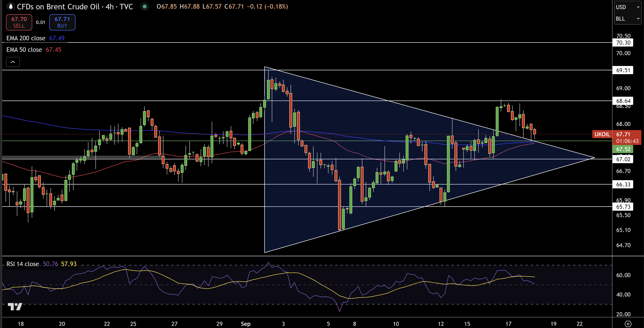Image resolution: width=644 pixels, height=328 pixels.
Task: Select the EMA 50 close indicator label
Action: click(x=24, y=50)
